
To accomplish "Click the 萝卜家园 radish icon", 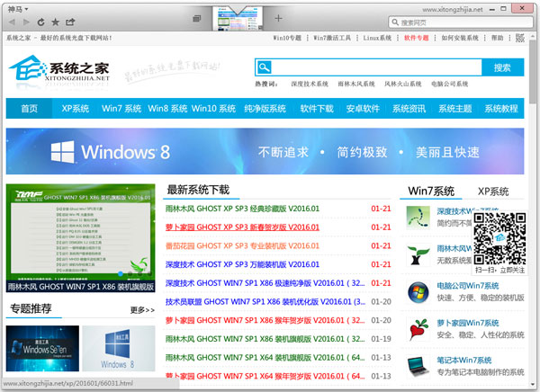I will point(418,330).
